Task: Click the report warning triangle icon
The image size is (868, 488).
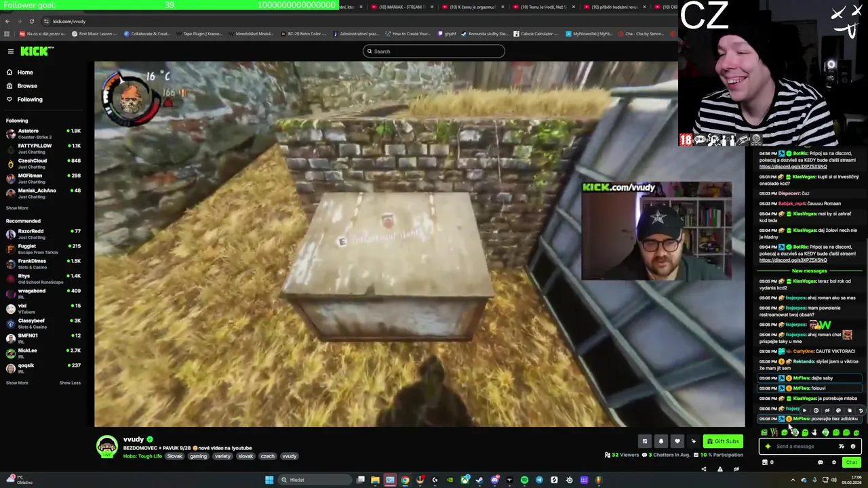Action: (x=719, y=469)
